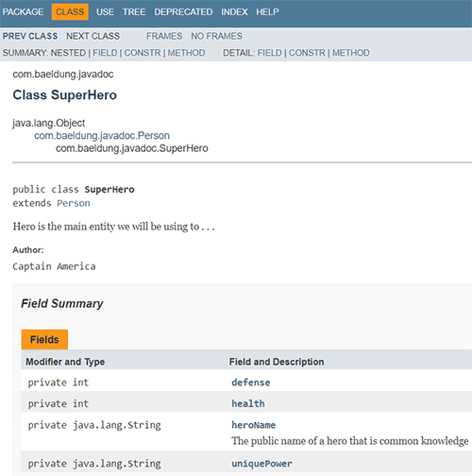Open the HELP page
472x476 pixels.
[267, 12]
